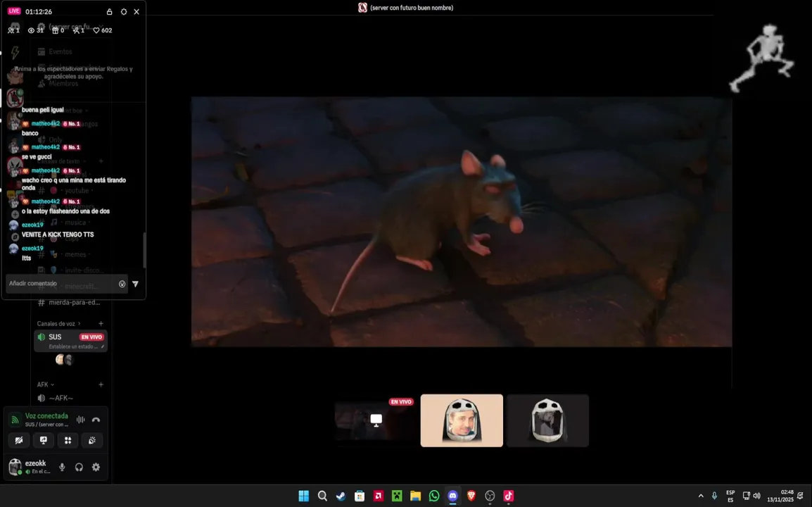Screen dimensions: 812x507
Task: Click the screen share stream tile
Action: point(376,420)
